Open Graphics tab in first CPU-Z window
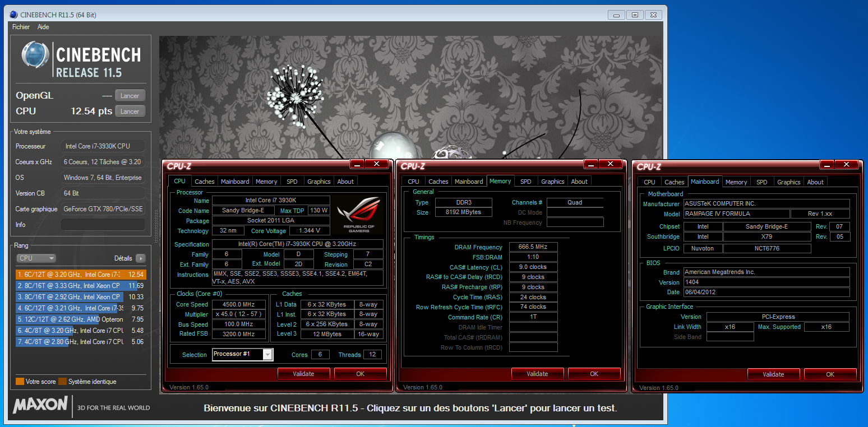Screen dimensions: 868x427 pyautogui.click(x=319, y=182)
